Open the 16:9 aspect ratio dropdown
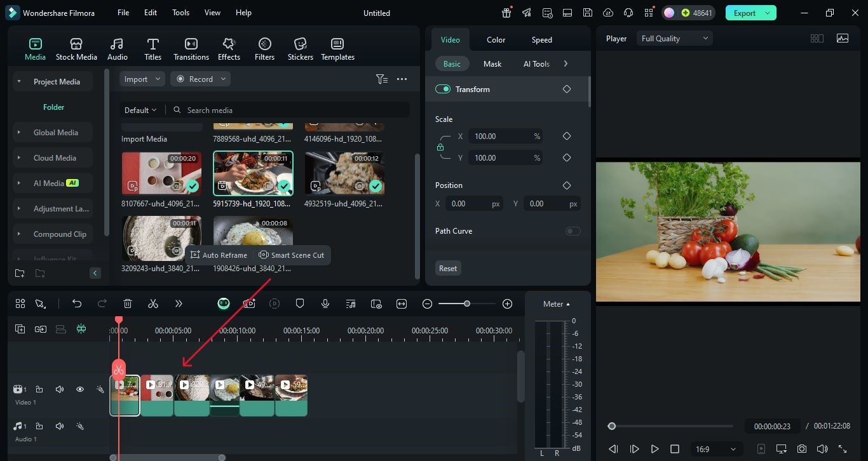 click(715, 449)
